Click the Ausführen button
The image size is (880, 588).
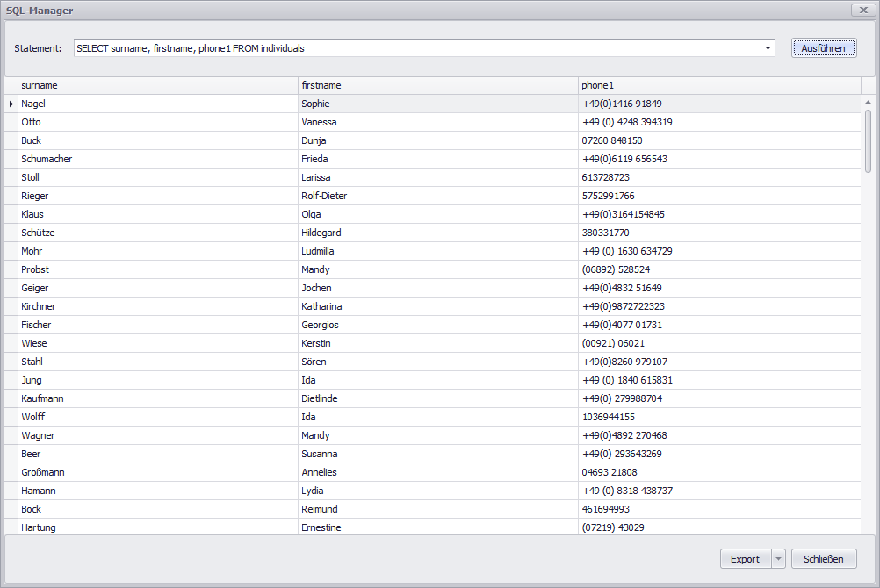[823, 48]
